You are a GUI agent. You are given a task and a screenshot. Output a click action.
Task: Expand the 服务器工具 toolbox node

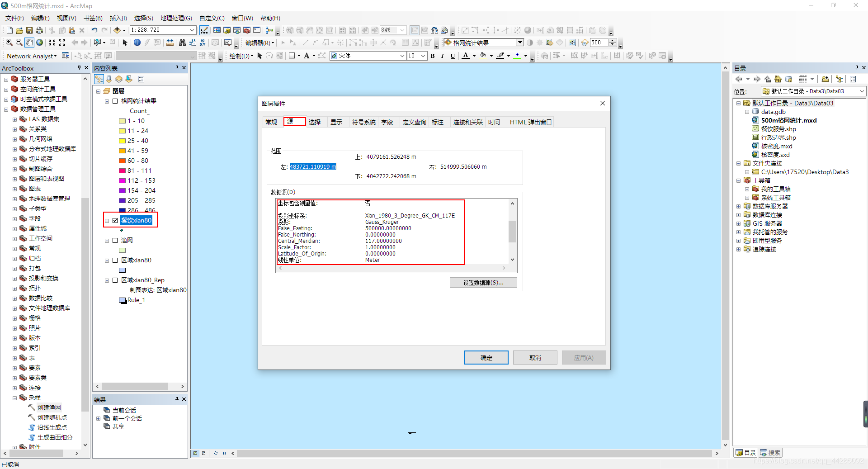point(6,79)
